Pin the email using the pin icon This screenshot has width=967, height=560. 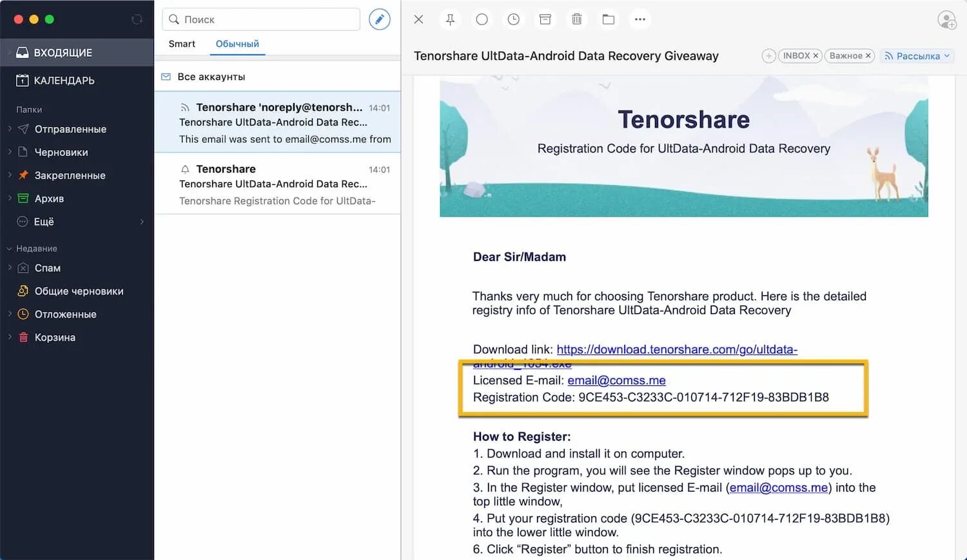click(x=450, y=19)
